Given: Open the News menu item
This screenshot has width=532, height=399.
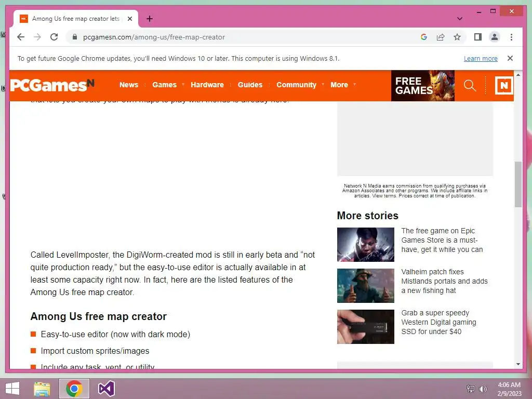Looking at the screenshot, I should [x=129, y=85].
